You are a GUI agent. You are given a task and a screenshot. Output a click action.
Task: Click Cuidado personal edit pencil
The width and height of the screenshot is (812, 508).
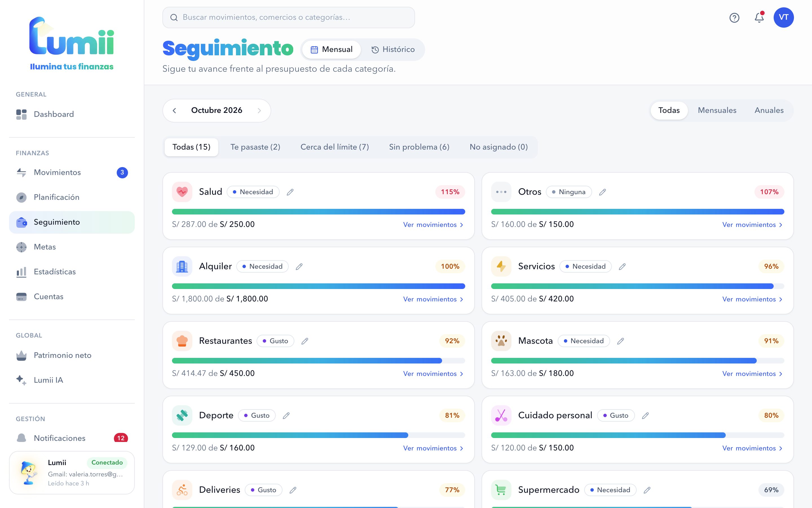tap(645, 416)
